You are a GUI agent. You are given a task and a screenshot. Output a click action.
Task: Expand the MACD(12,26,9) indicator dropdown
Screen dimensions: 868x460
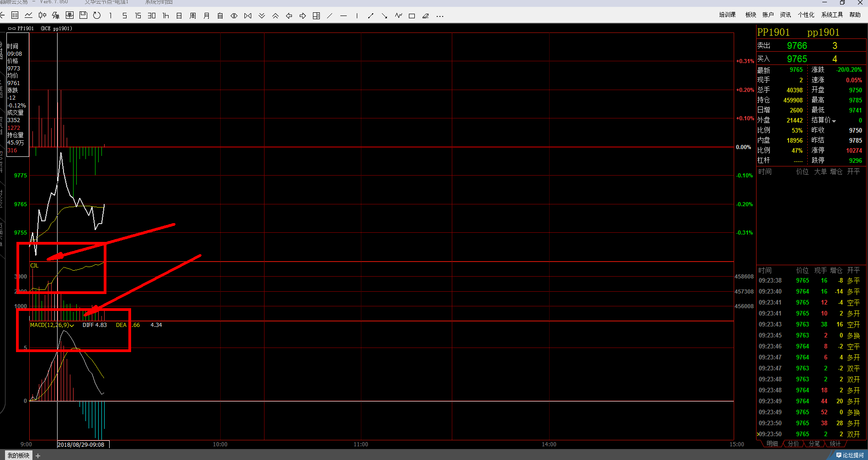(x=72, y=326)
